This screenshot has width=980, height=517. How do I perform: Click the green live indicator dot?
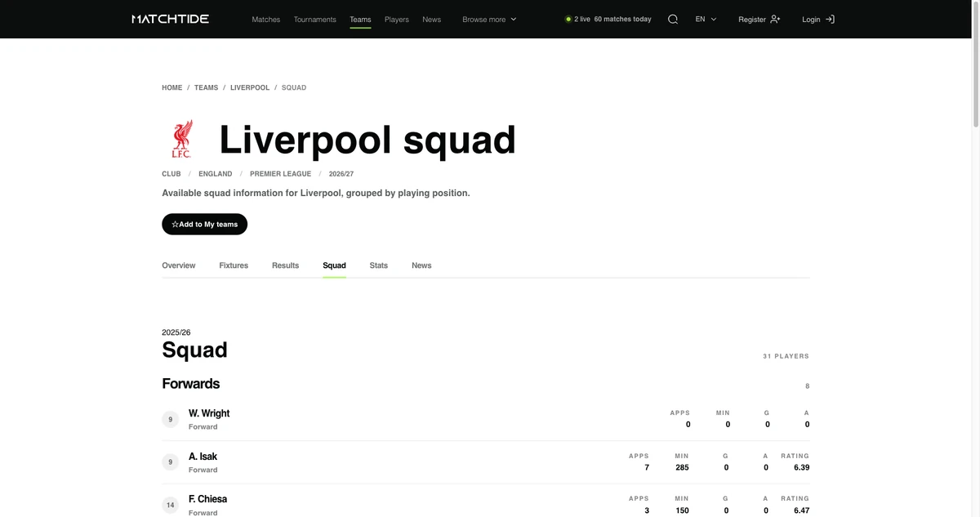[x=568, y=19]
